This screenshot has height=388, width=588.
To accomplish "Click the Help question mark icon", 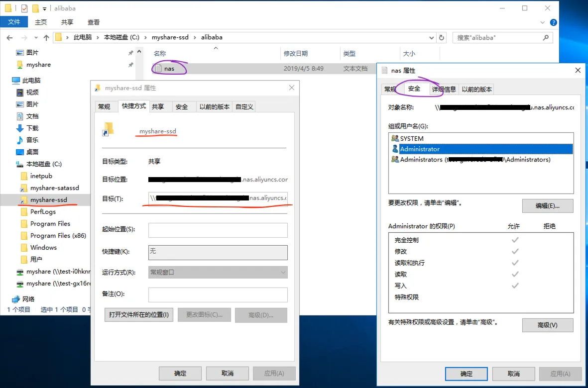I will [x=554, y=22].
